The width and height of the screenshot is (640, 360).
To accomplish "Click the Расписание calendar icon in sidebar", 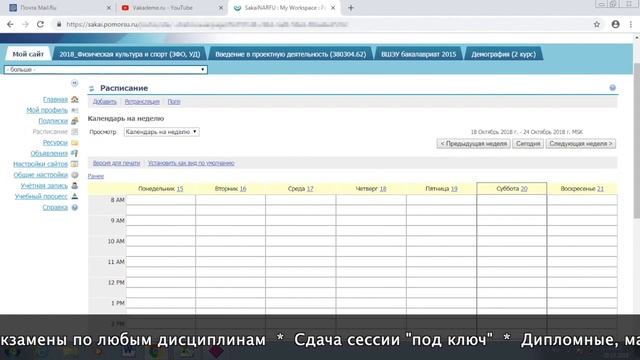I will pos(75,131).
